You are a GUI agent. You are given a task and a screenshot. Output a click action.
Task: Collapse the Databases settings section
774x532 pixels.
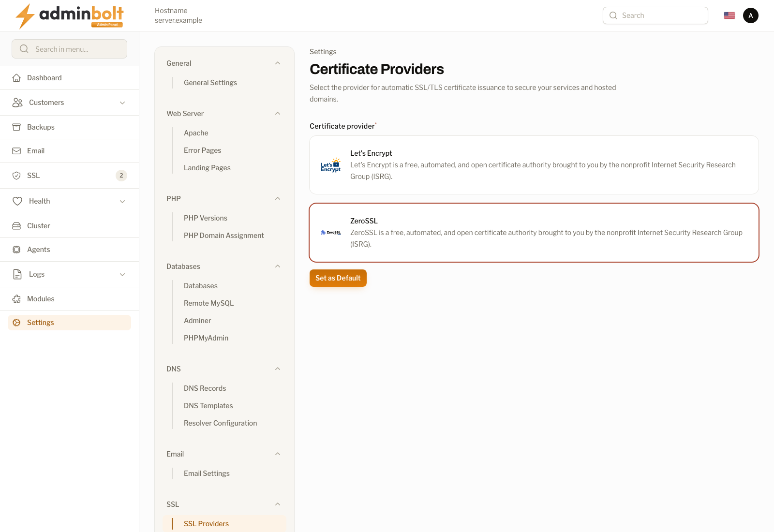(278, 266)
